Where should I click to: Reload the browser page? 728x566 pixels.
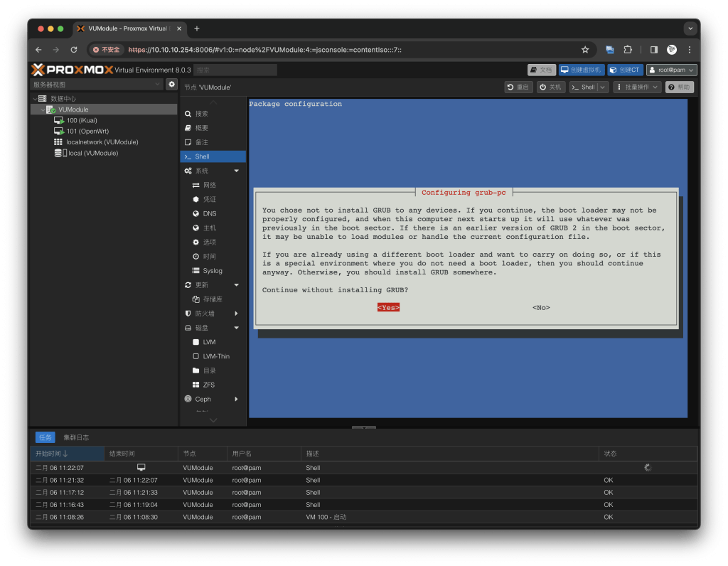click(74, 50)
